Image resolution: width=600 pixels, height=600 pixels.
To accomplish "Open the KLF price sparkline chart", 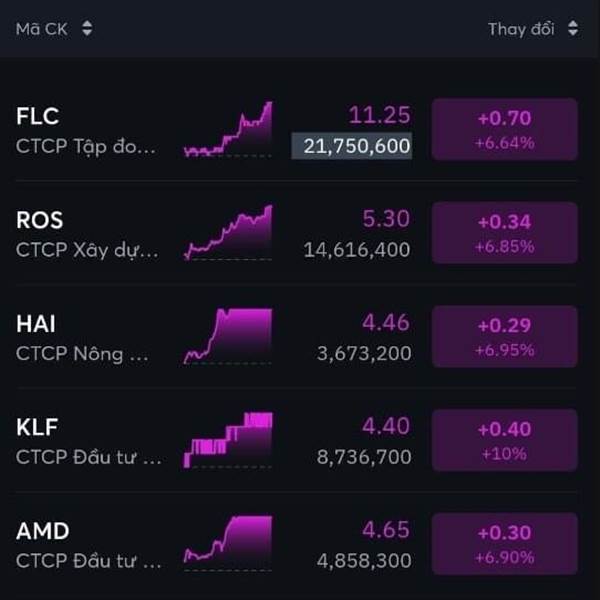I will pyautogui.click(x=228, y=440).
